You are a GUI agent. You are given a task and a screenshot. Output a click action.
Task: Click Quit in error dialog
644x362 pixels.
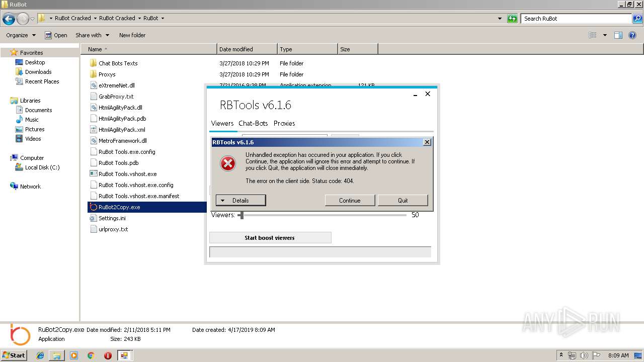click(x=403, y=200)
